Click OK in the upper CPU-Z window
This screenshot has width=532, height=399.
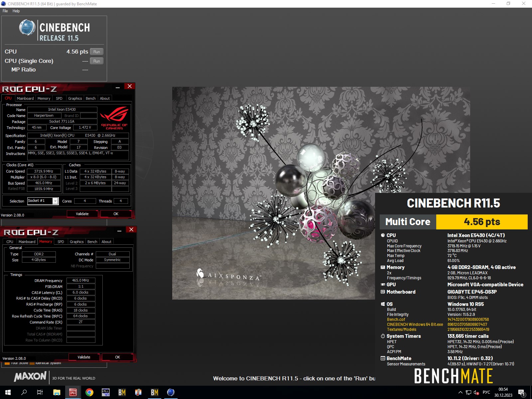tap(116, 214)
